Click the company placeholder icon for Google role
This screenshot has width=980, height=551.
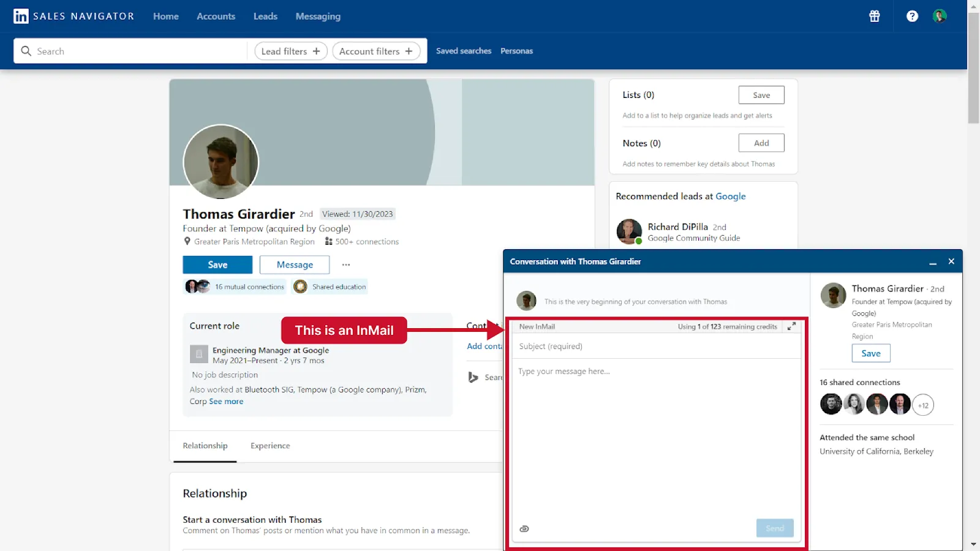(x=199, y=354)
